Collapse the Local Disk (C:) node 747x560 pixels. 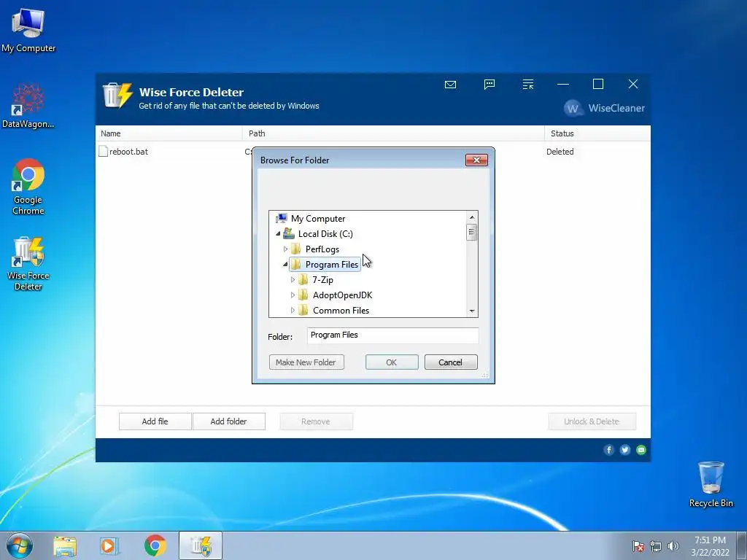pyautogui.click(x=278, y=234)
